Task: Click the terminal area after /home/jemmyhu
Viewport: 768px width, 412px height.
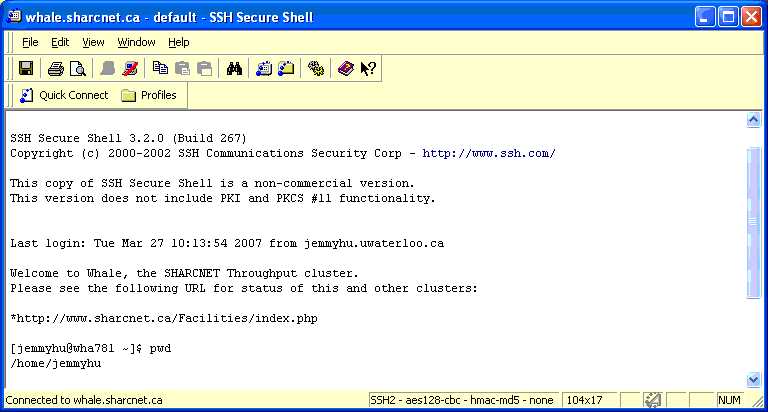Action: [300, 364]
